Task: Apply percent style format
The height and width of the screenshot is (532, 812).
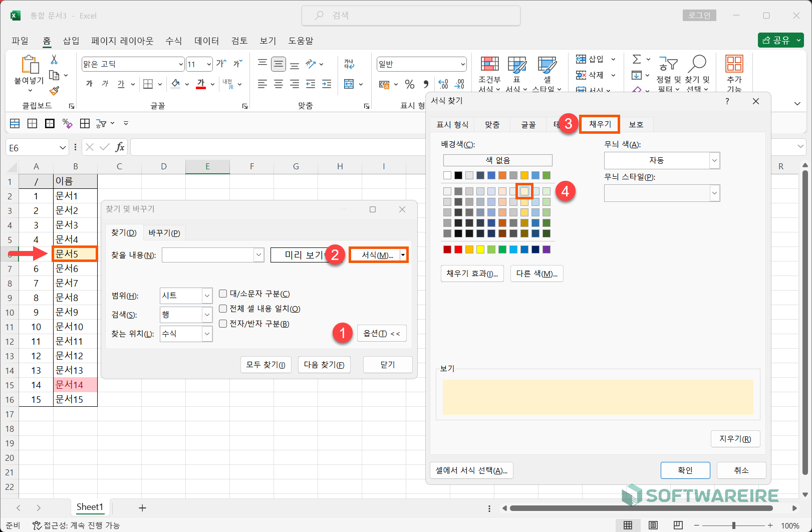Action: click(410, 84)
